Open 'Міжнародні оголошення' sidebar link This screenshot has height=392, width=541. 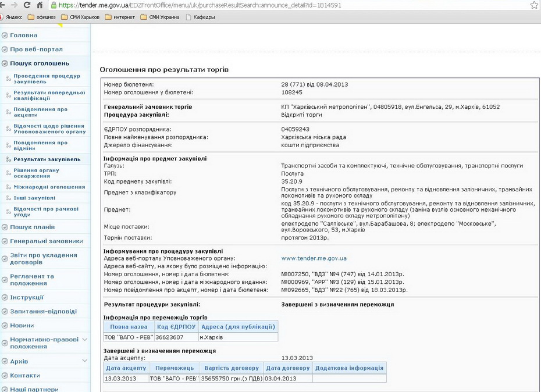(49, 187)
